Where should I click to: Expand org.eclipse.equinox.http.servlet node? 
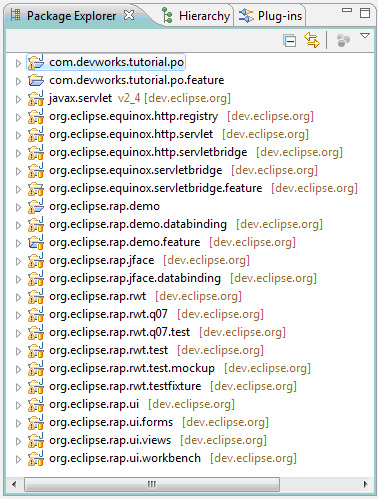coord(18,135)
